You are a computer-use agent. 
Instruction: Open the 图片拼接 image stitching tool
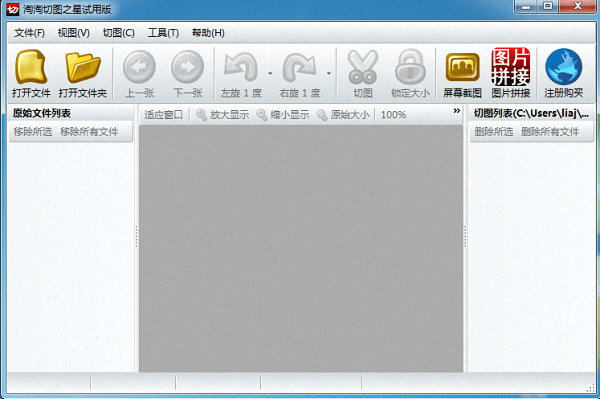[510, 73]
